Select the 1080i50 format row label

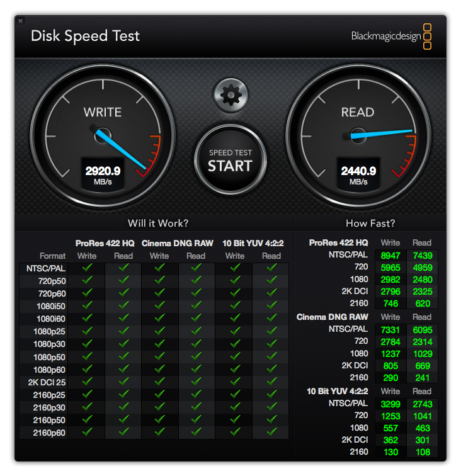[x=51, y=306]
